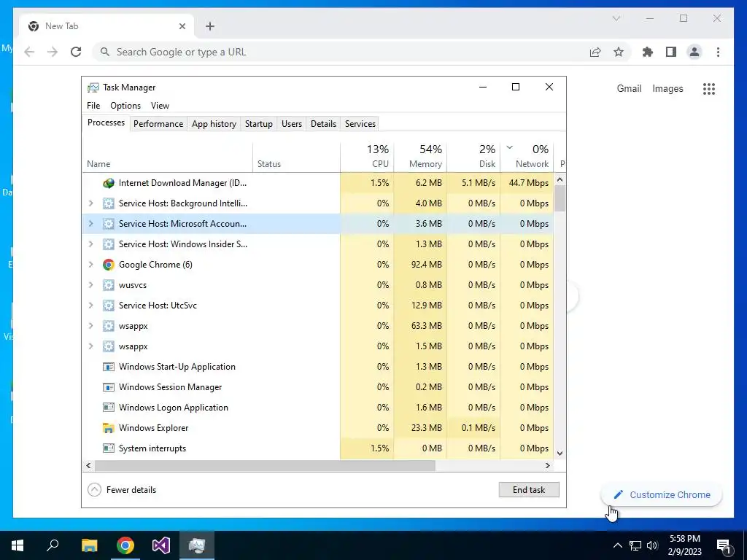Expand the wusvcs process row

coord(90,285)
